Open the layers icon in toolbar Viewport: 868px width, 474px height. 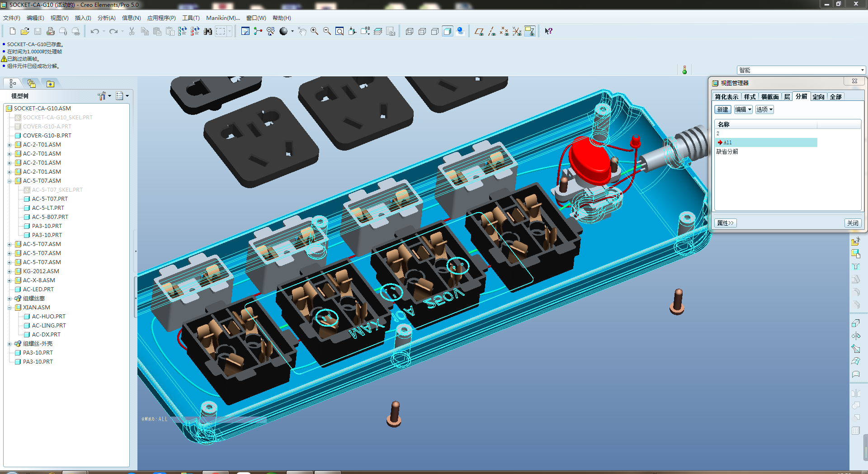pos(378,31)
